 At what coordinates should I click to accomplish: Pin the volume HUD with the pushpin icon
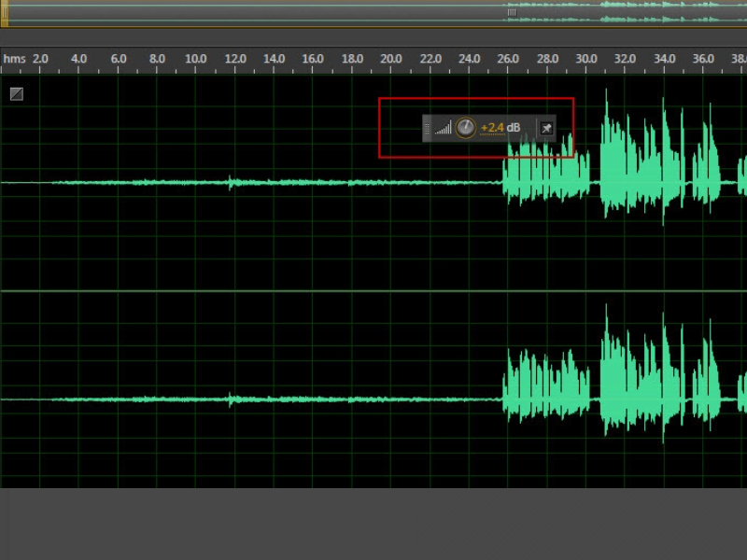(x=546, y=128)
